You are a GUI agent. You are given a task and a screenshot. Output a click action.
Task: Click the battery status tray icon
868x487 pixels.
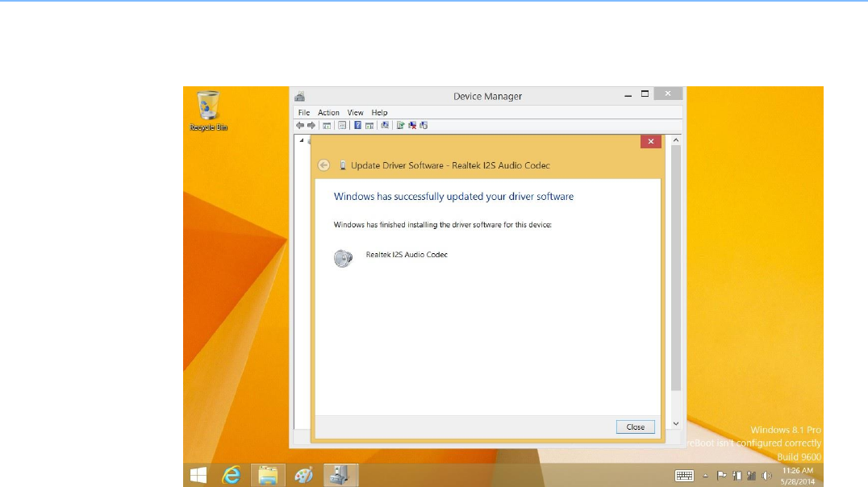point(737,476)
